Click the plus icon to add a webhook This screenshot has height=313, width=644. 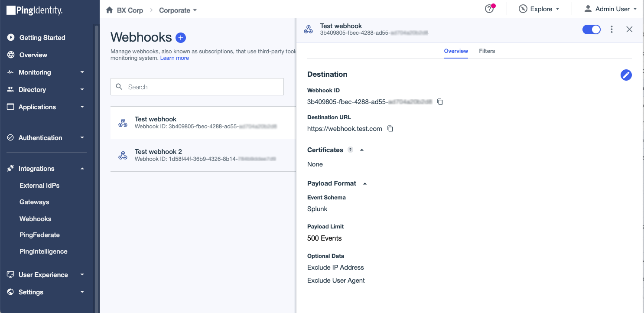(x=180, y=37)
